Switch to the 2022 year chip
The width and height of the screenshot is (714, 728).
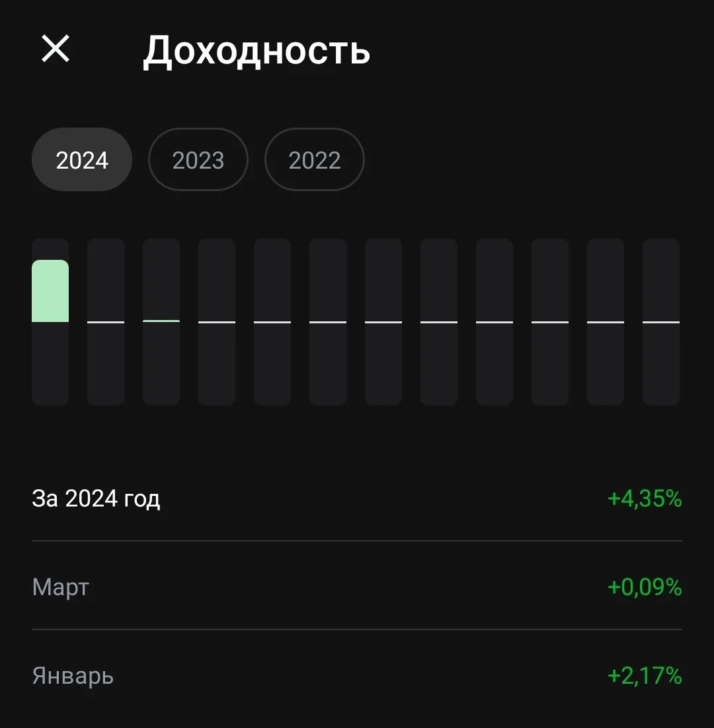coord(314,160)
